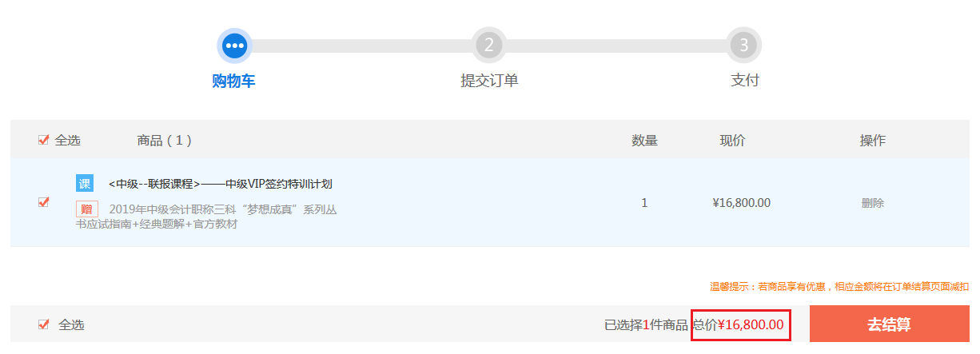The width and height of the screenshot is (980, 354).
Task: Click the 商品（1） column header
Action: click(x=165, y=141)
